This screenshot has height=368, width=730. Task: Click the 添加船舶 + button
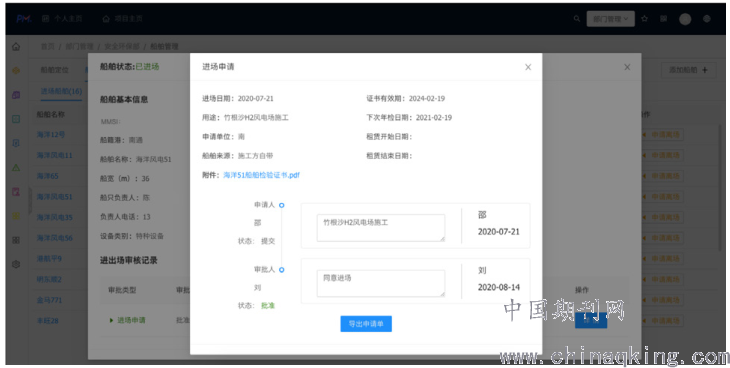(x=688, y=70)
